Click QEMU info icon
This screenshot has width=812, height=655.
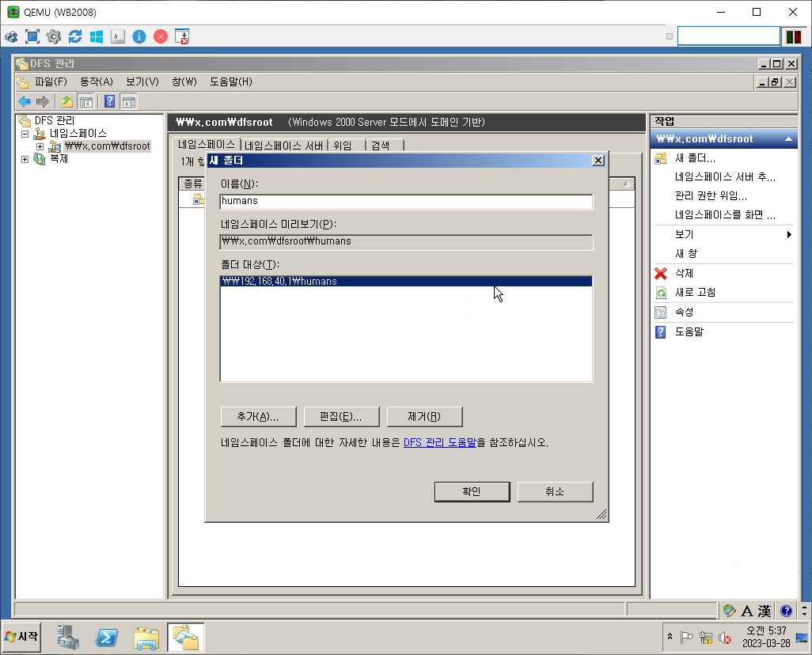(139, 36)
